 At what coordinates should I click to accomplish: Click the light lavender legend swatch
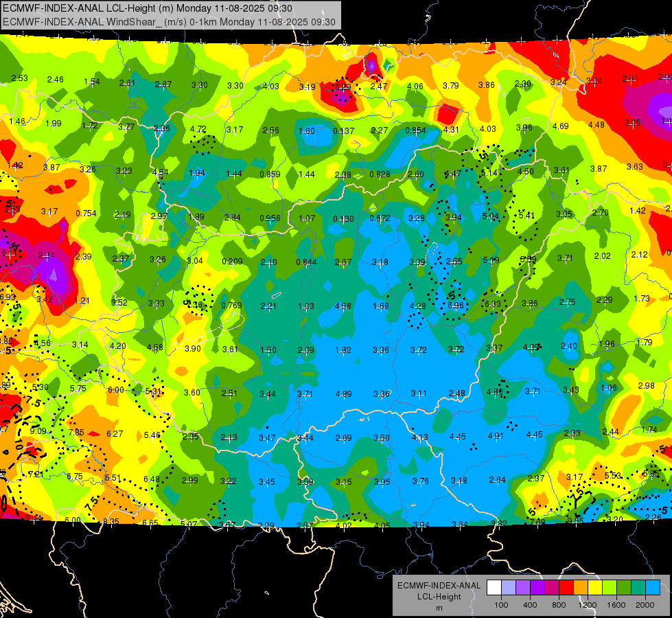click(509, 588)
